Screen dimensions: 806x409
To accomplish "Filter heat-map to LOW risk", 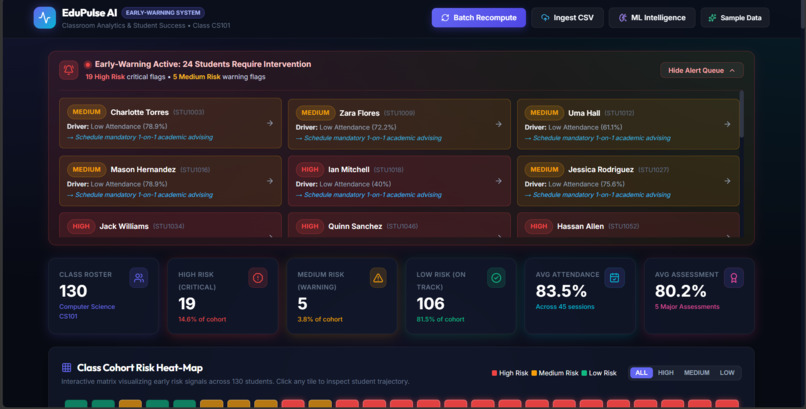I will [727, 373].
